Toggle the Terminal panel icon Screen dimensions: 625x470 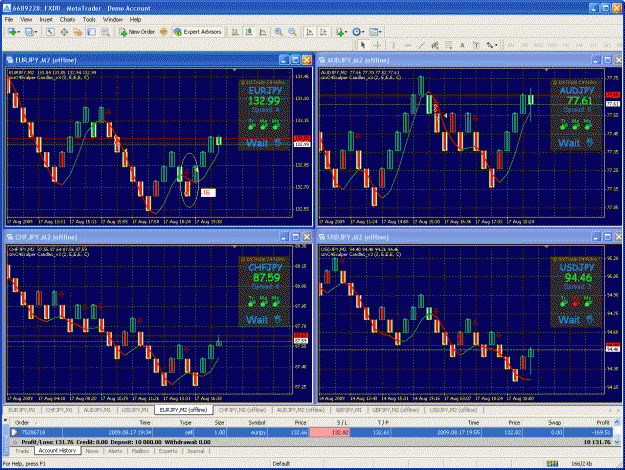92,32
